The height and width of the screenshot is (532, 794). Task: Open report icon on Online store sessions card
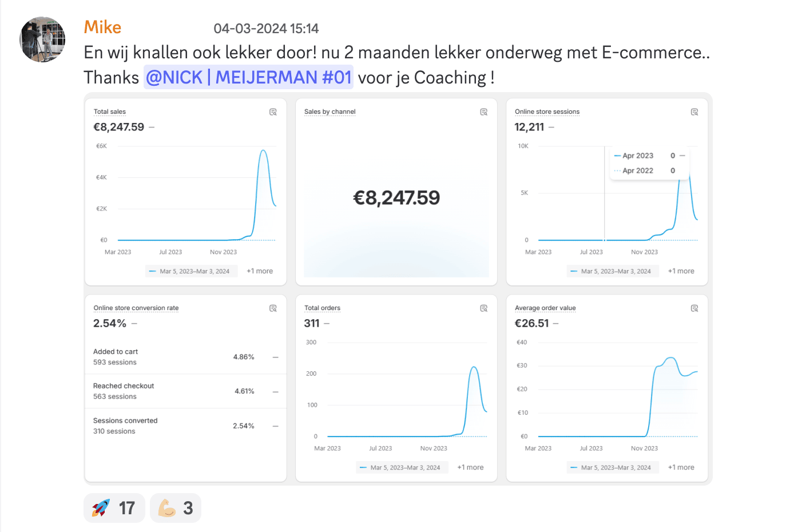(694, 112)
